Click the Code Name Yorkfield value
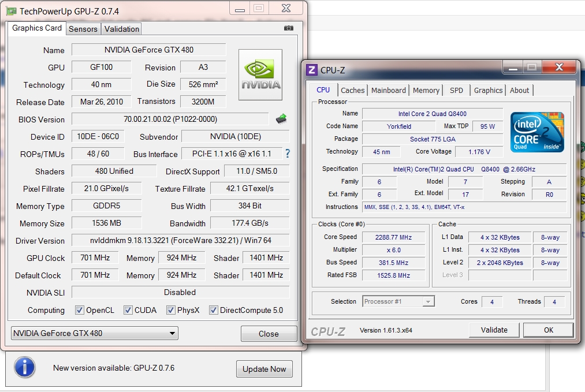 (399, 126)
